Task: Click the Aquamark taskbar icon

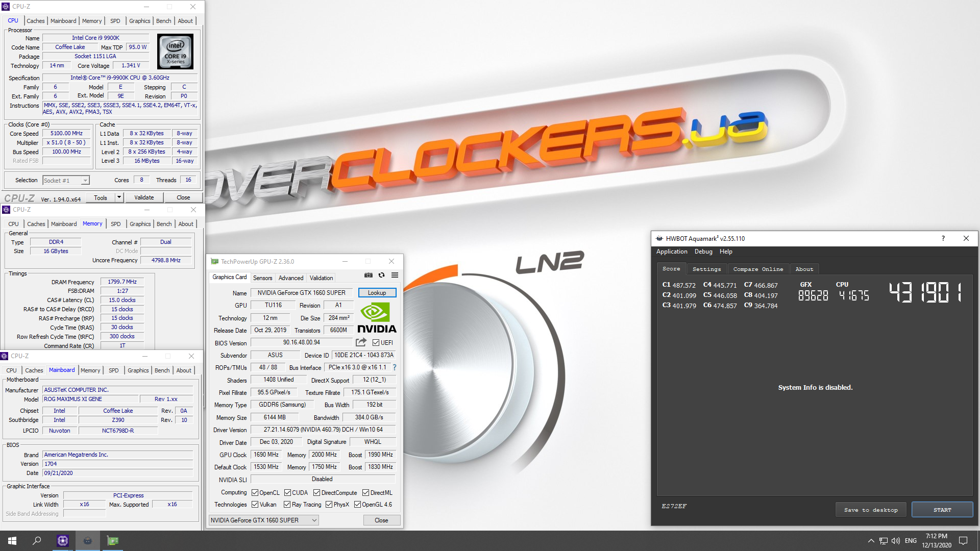Action: coord(88,541)
